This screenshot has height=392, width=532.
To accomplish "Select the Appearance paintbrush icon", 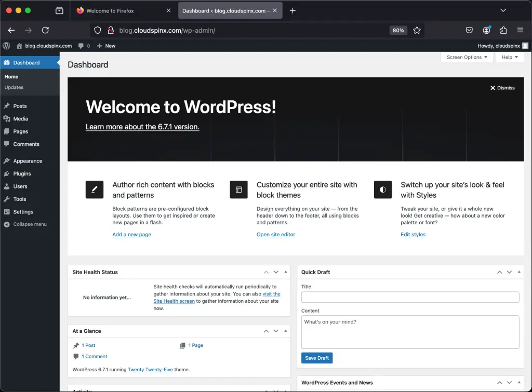I will click(7, 161).
